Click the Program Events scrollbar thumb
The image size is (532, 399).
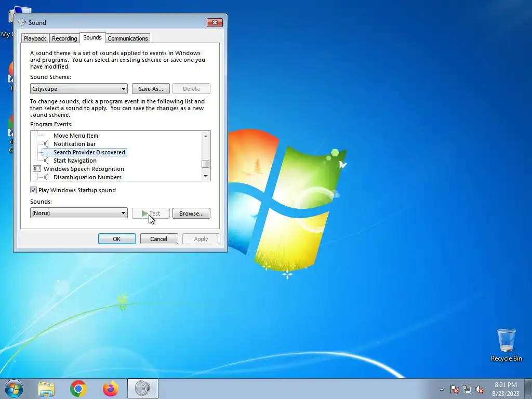206,164
